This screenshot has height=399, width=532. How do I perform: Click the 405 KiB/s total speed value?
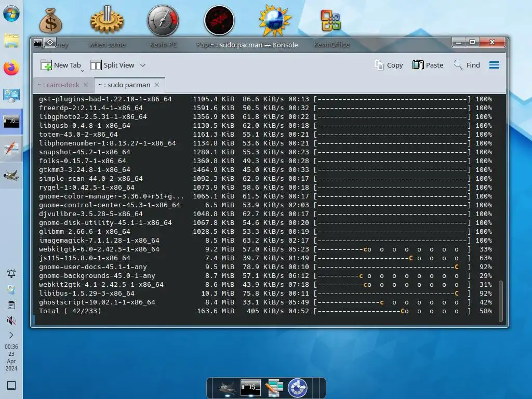(265, 311)
